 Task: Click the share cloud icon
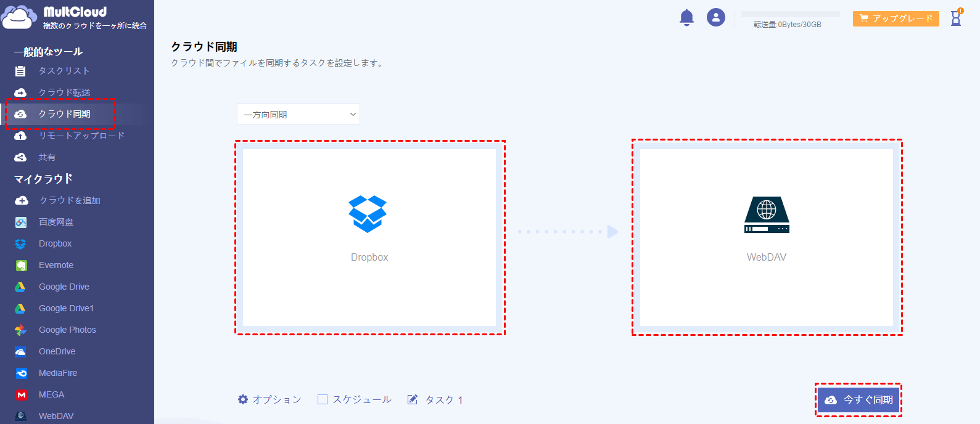point(20,157)
